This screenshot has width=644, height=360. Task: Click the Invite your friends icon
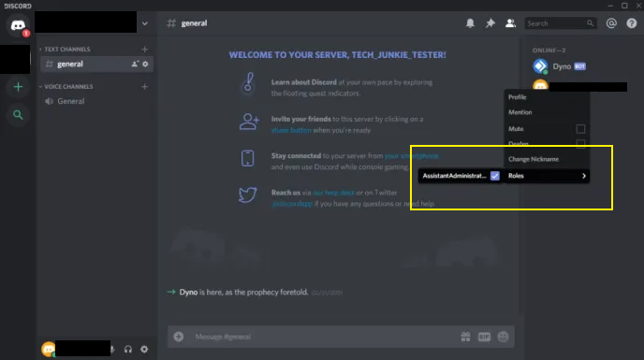(x=249, y=122)
